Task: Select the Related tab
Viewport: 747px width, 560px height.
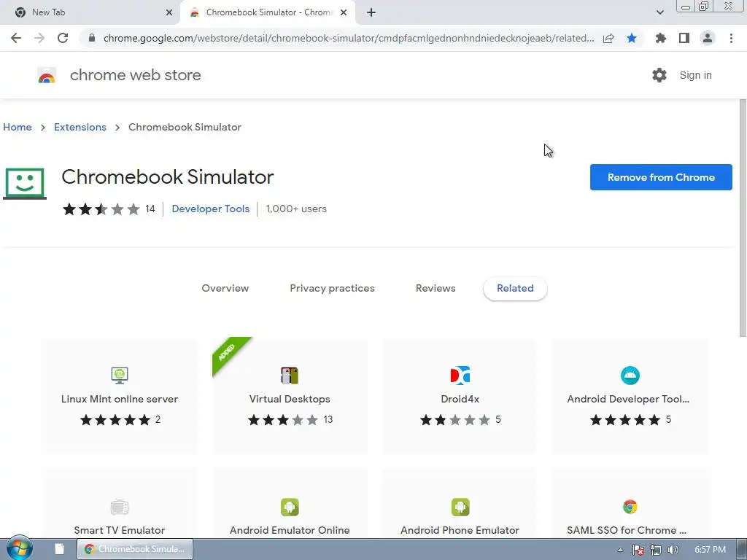Action: click(x=515, y=288)
